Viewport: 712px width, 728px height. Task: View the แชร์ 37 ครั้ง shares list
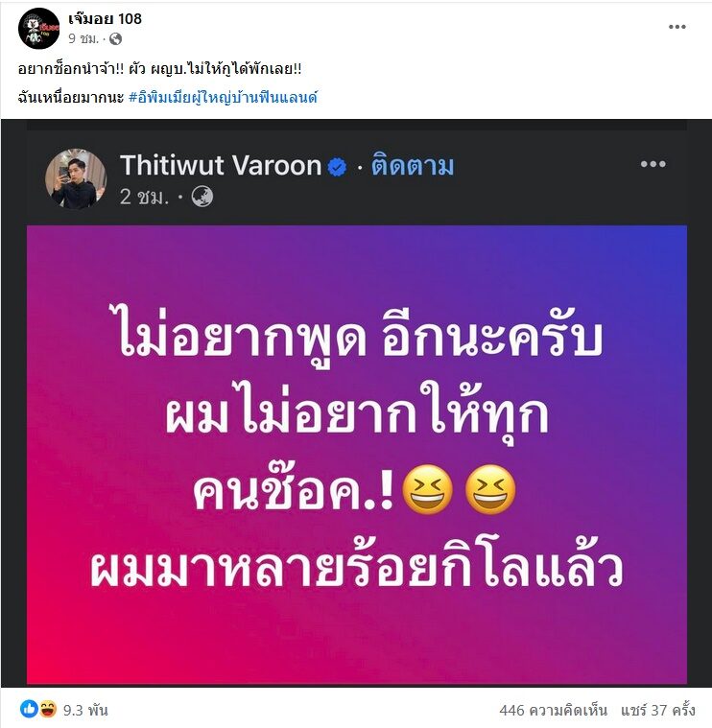click(658, 710)
